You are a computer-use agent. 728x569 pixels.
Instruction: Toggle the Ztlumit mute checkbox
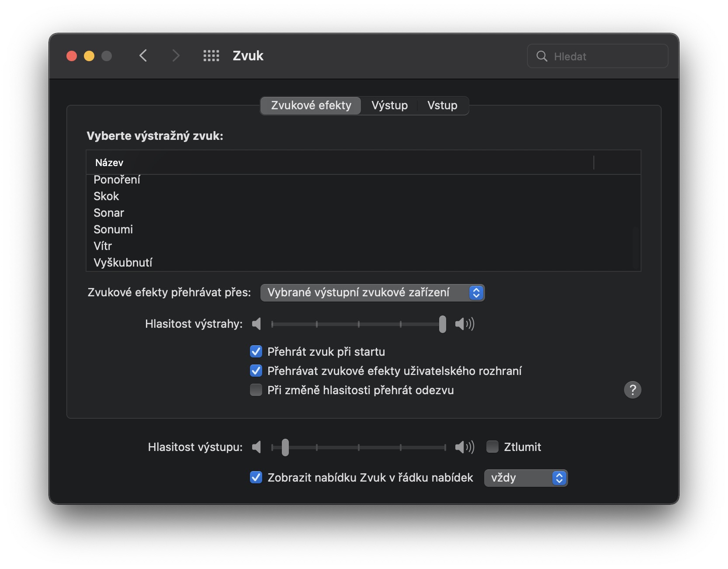492,447
